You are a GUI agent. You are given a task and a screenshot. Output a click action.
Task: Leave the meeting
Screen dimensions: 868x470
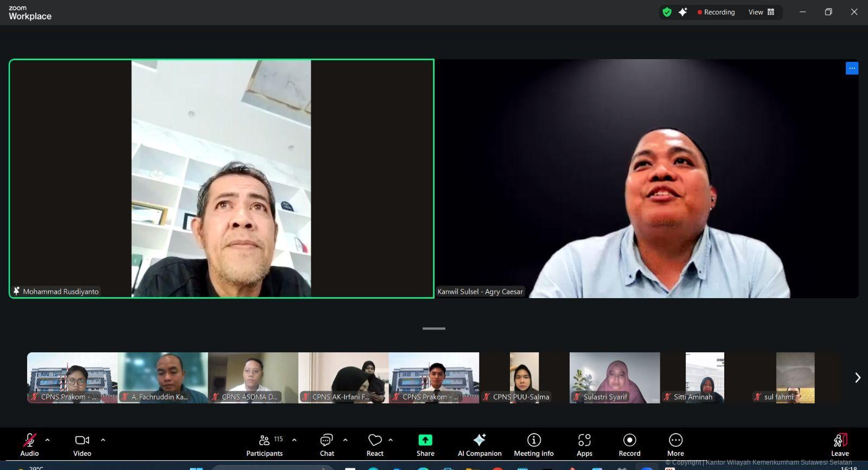click(x=839, y=445)
